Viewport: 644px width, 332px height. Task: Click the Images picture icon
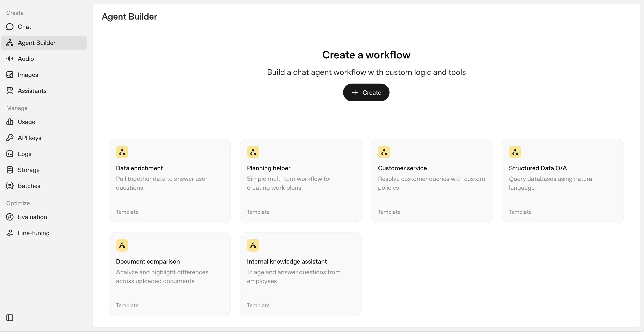pos(10,75)
